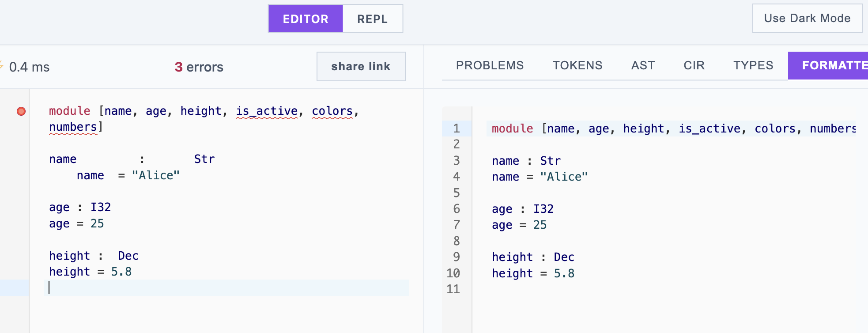This screenshot has height=333, width=868.
Task: Select the FORMATTED output tab
Action: pos(828,65)
